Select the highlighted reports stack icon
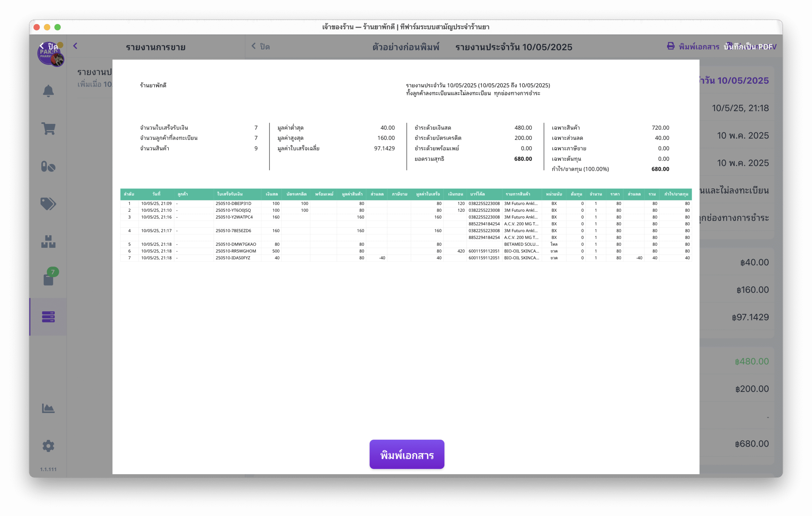The height and width of the screenshot is (516, 812). [48, 317]
